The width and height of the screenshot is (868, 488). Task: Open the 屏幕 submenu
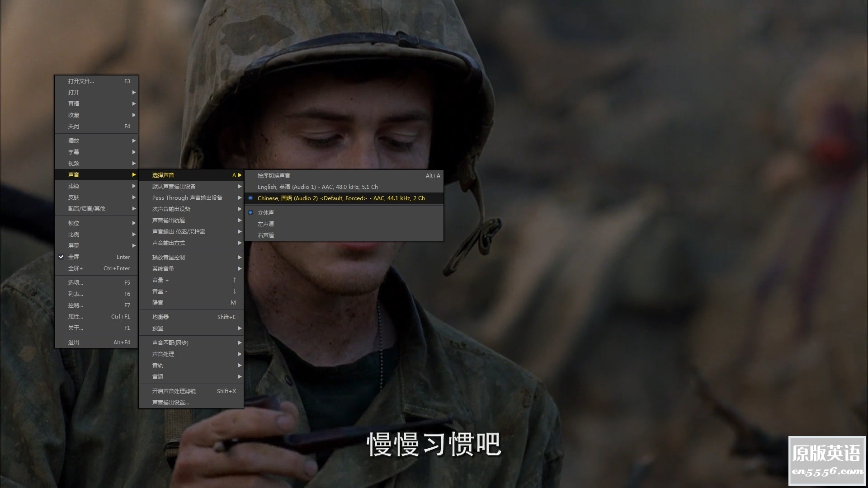96,245
